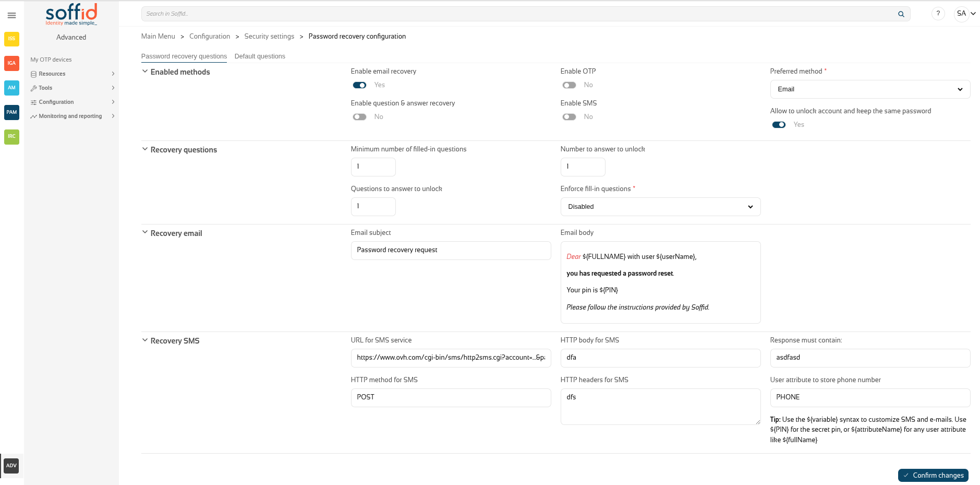Select the ADV module icon
The height and width of the screenshot is (485, 980).
coord(11,466)
